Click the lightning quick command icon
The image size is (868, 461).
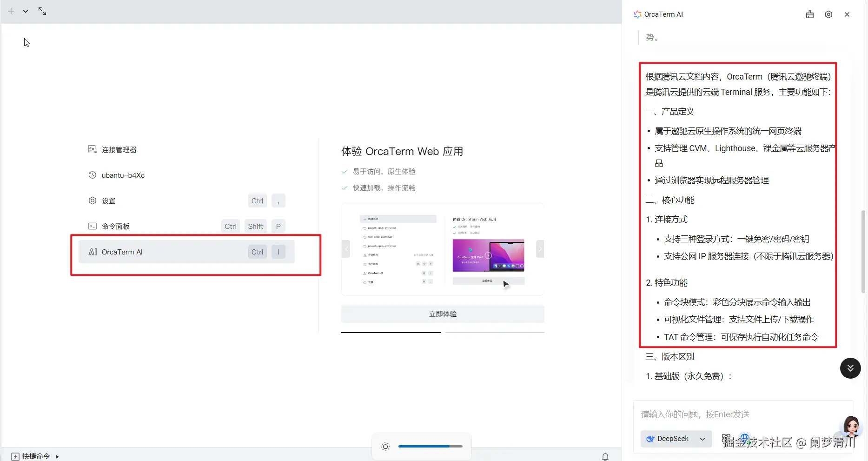coord(15,457)
